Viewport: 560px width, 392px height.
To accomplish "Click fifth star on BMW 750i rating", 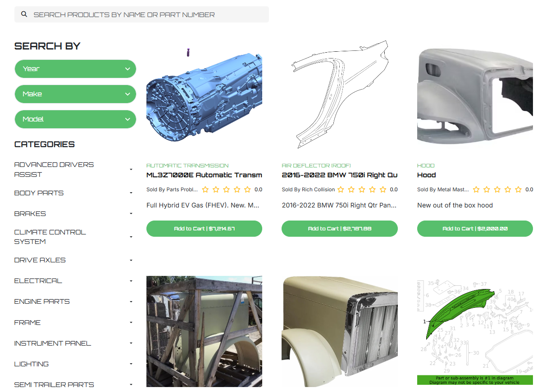I will point(383,189).
